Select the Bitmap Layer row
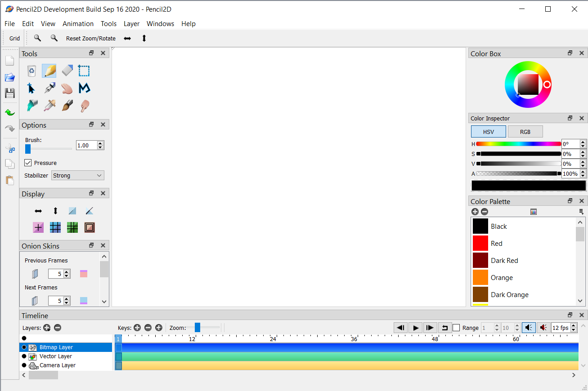The width and height of the screenshot is (588, 391). pos(66,347)
